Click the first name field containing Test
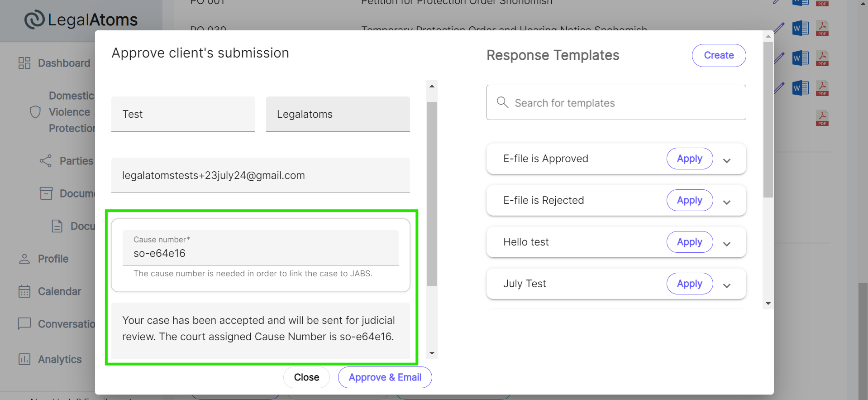Image resolution: width=868 pixels, height=400 pixels. tap(183, 114)
